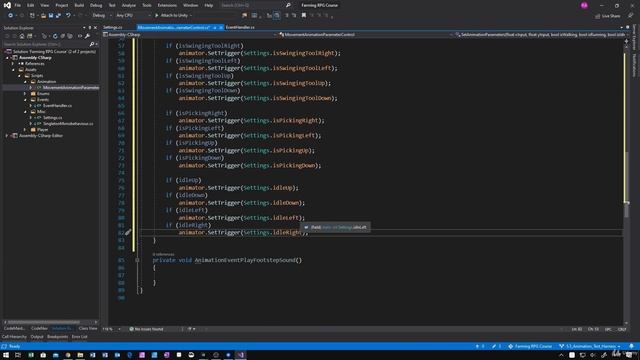The image size is (640, 360).
Task: Select the Solution 'Farming RPG Course' root node
Action: pyautogui.click(x=54, y=51)
